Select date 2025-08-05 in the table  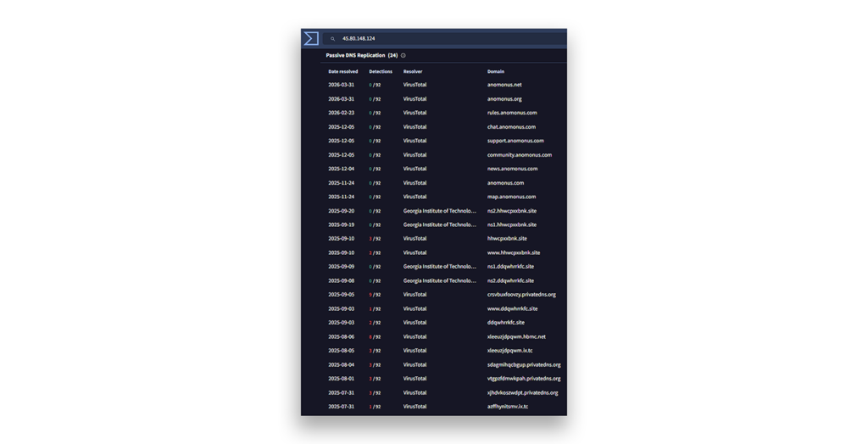pos(341,351)
